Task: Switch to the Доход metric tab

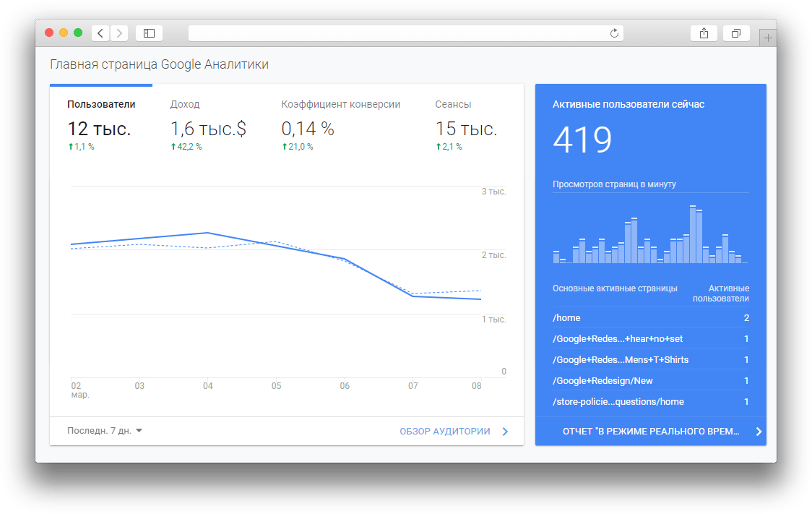Action: [185, 105]
